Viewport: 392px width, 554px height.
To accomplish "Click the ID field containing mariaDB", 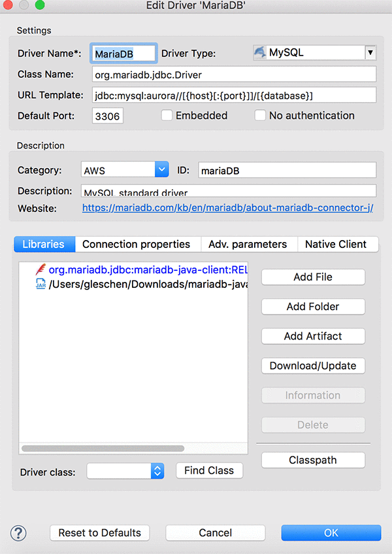I will pyautogui.click(x=287, y=170).
